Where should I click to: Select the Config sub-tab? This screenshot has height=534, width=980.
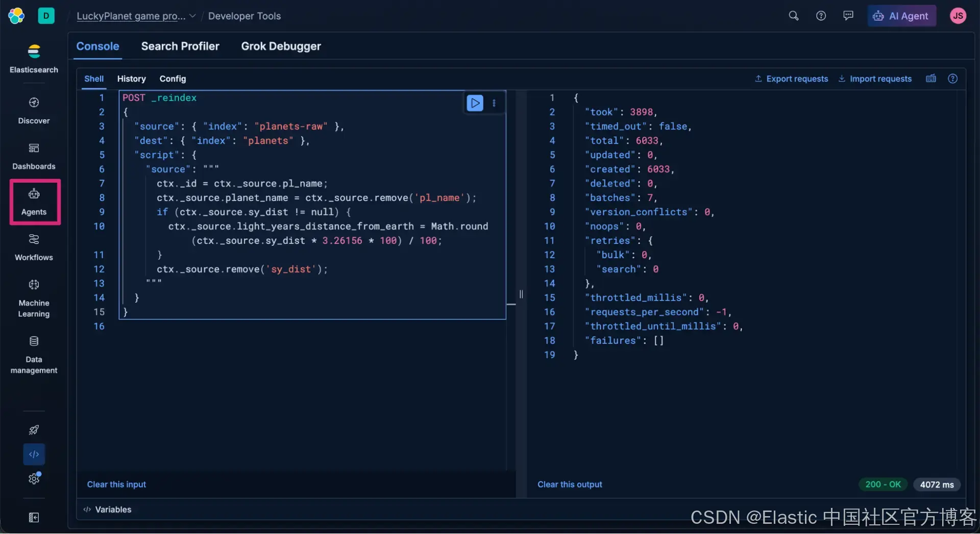[173, 79]
